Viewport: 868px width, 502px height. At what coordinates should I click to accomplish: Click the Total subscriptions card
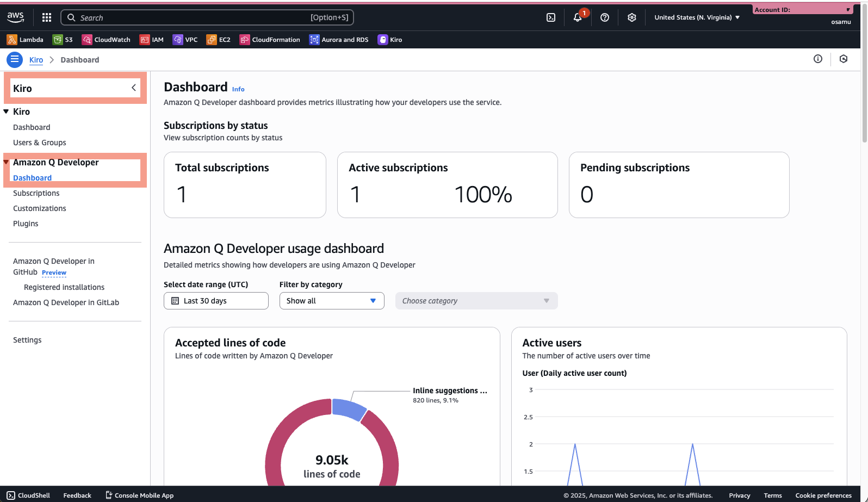coord(245,185)
